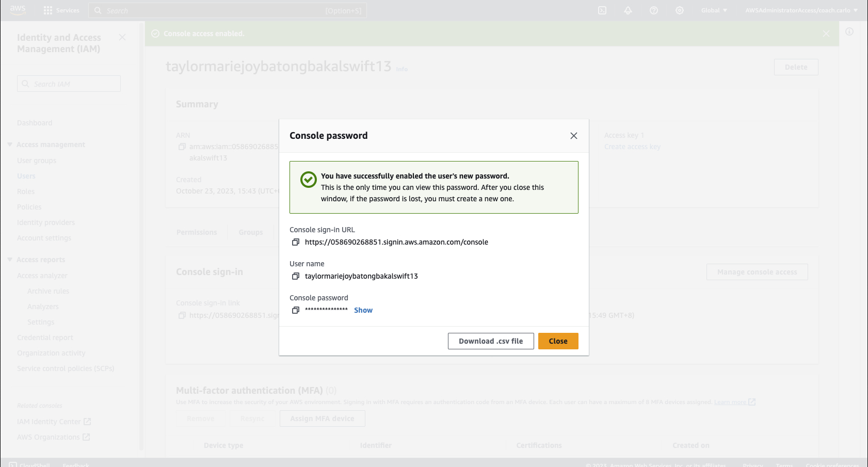Screen dimensions: 868x467
Task: Open the Services grid menu
Action: pyautogui.click(x=61, y=10)
